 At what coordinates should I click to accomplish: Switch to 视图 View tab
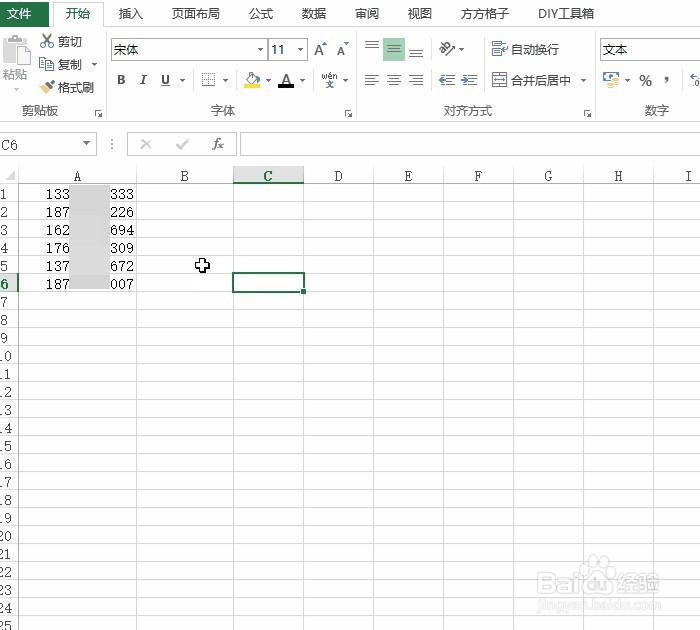[x=420, y=14]
